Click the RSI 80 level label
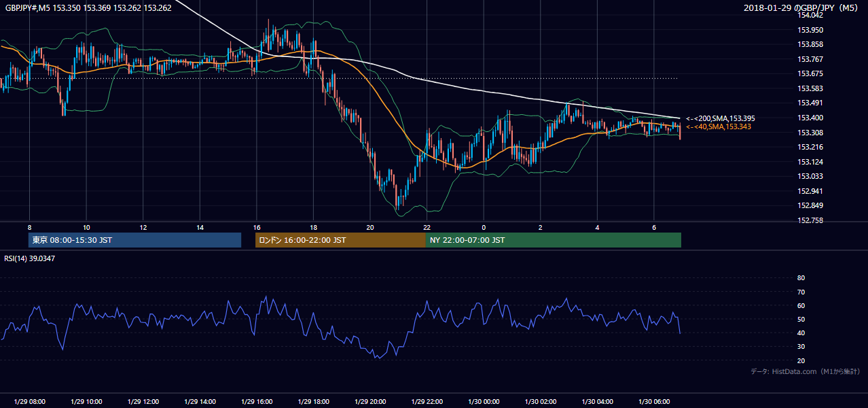Screen dimensions: 868x408 801,278
